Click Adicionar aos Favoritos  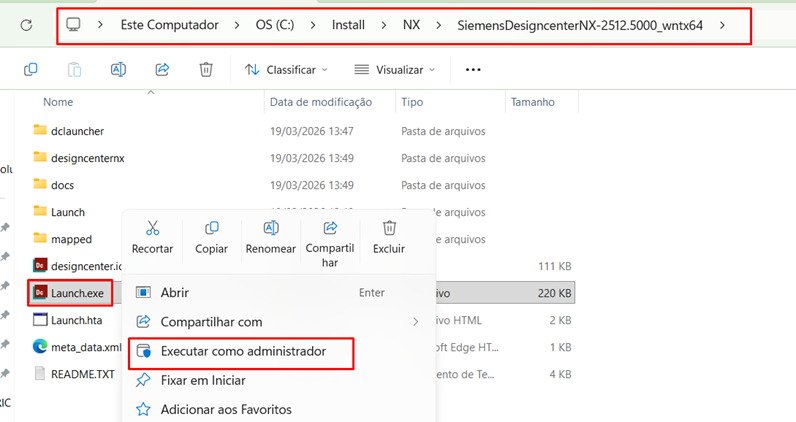click(226, 409)
